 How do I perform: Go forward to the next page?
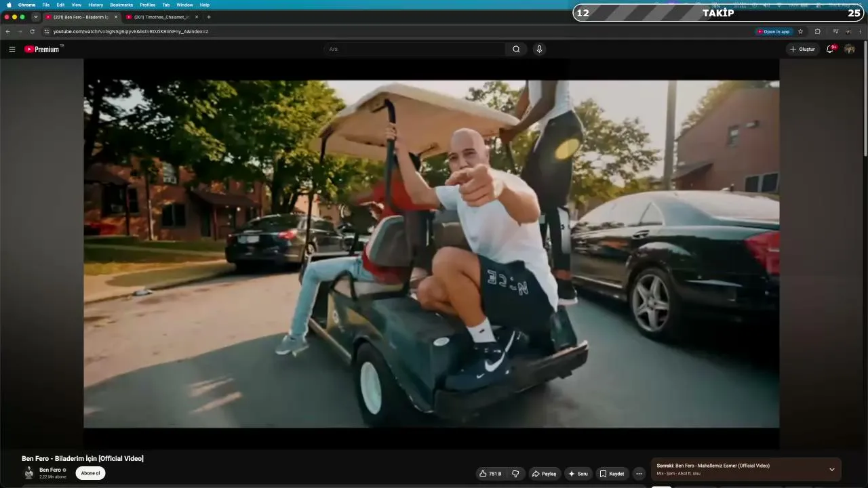point(20,31)
